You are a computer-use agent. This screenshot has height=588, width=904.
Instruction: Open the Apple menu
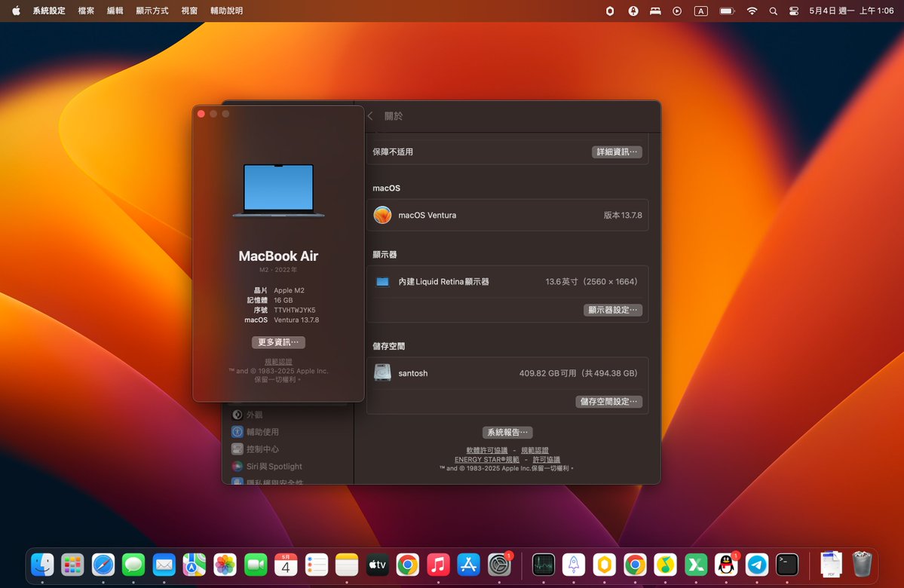click(x=16, y=11)
